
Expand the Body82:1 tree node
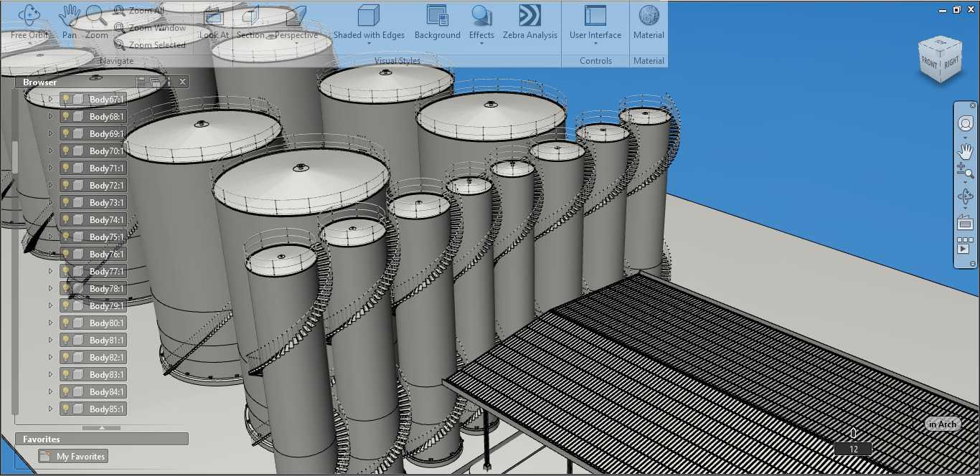[x=50, y=357]
